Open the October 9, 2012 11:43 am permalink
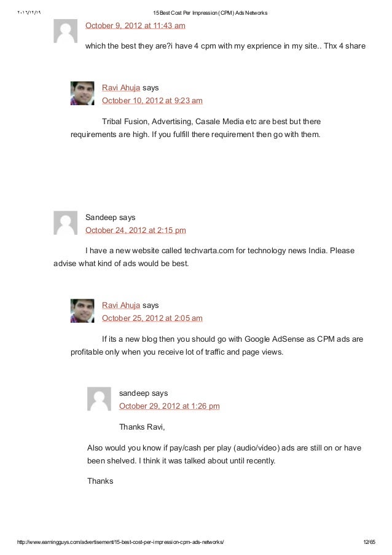The image size is (392, 555). coord(135,26)
